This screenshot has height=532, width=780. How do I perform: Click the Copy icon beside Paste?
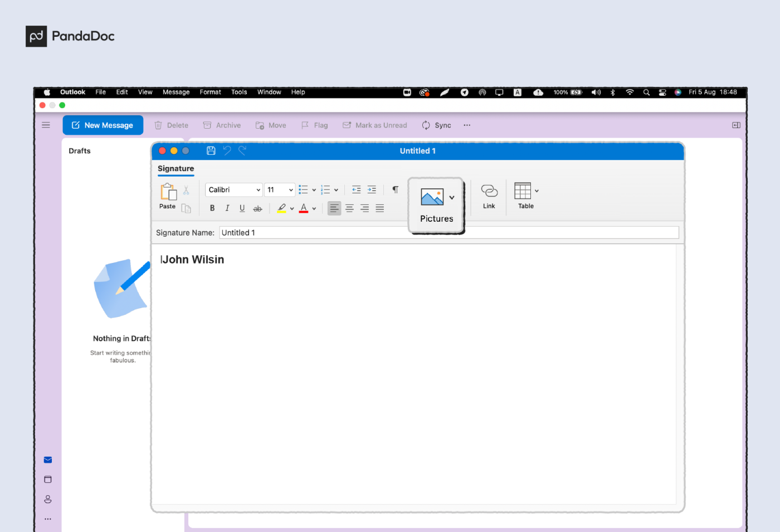(186, 208)
